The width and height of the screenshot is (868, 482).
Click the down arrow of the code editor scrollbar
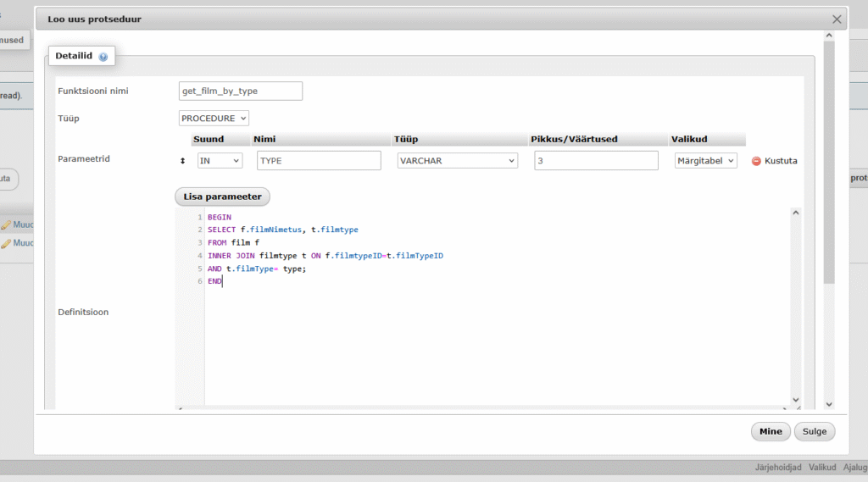pos(795,399)
